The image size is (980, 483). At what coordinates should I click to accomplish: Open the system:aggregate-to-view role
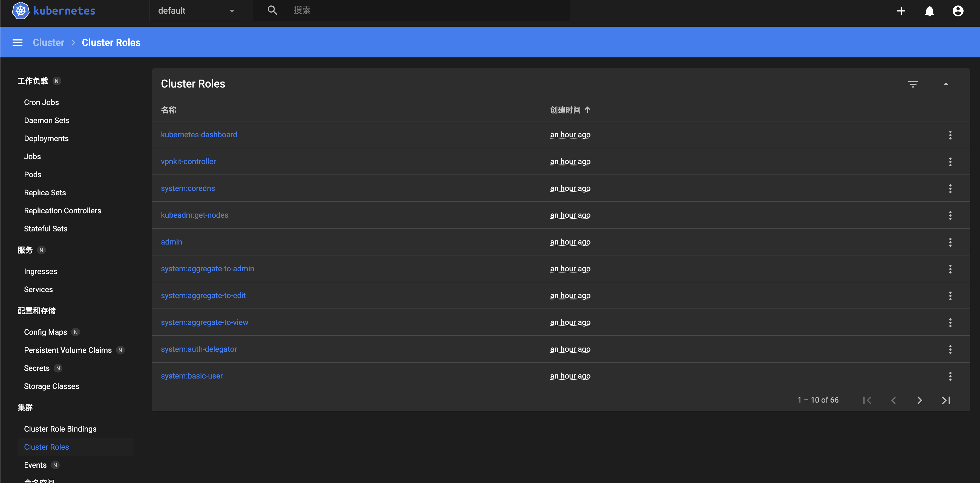point(205,322)
